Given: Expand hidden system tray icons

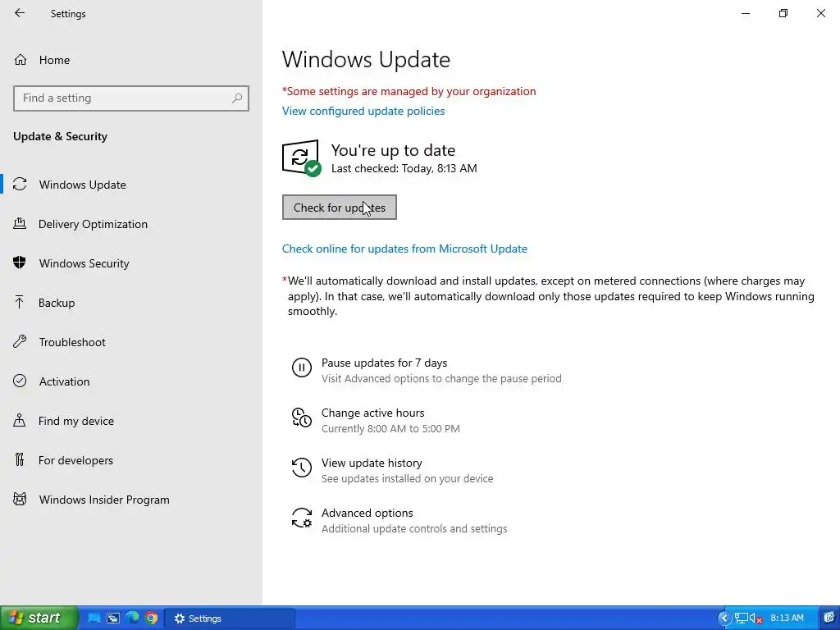Looking at the screenshot, I should coord(724,619).
